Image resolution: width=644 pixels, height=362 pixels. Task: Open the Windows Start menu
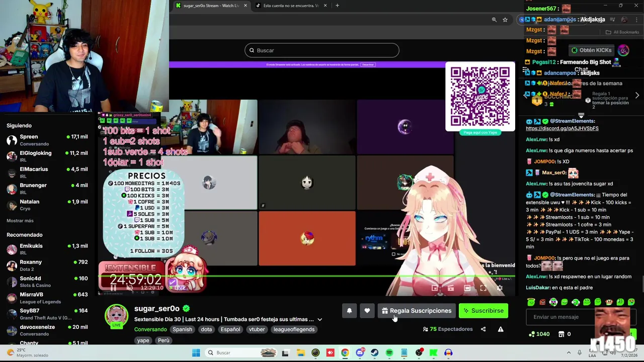(196, 352)
